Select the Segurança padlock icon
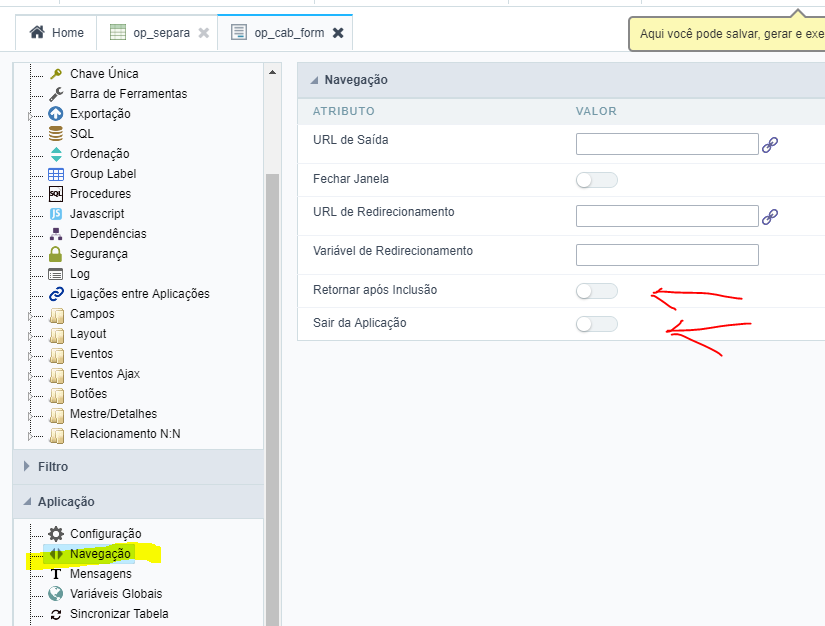The image size is (825, 626). click(56, 254)
